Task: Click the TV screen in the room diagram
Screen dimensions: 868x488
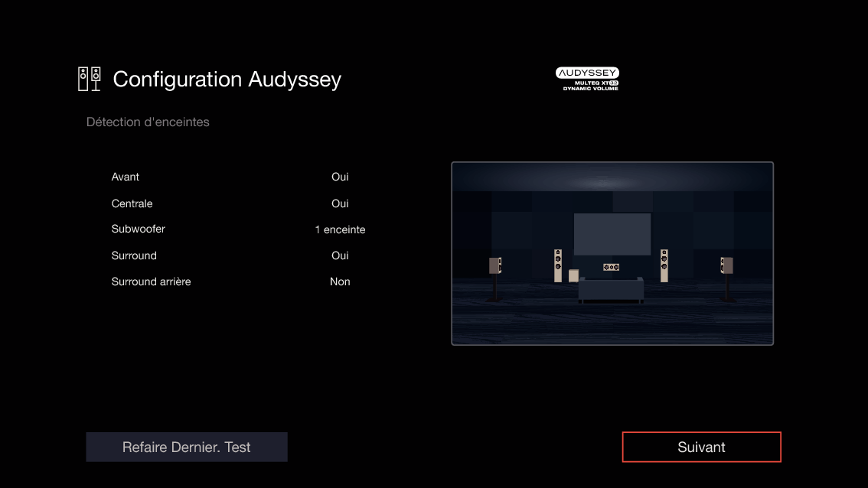Action: 612,236
